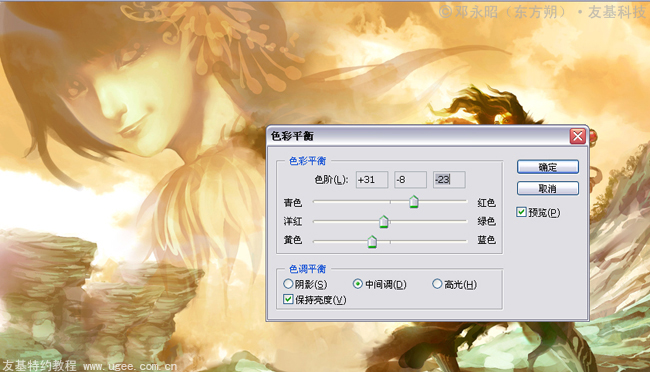Click the 青色 label text
The width and height of the screenshot is (650, 372).
(293, 202)
